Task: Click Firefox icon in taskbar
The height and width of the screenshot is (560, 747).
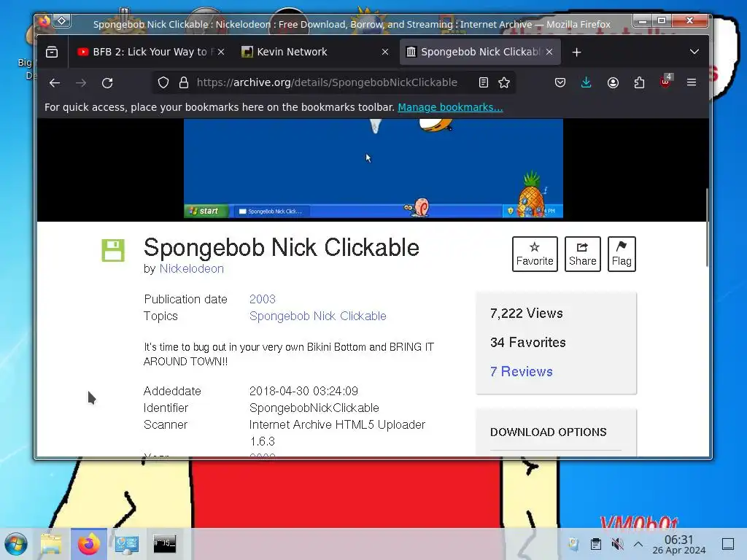Action: pyautogui.click(x=88, y=544)
